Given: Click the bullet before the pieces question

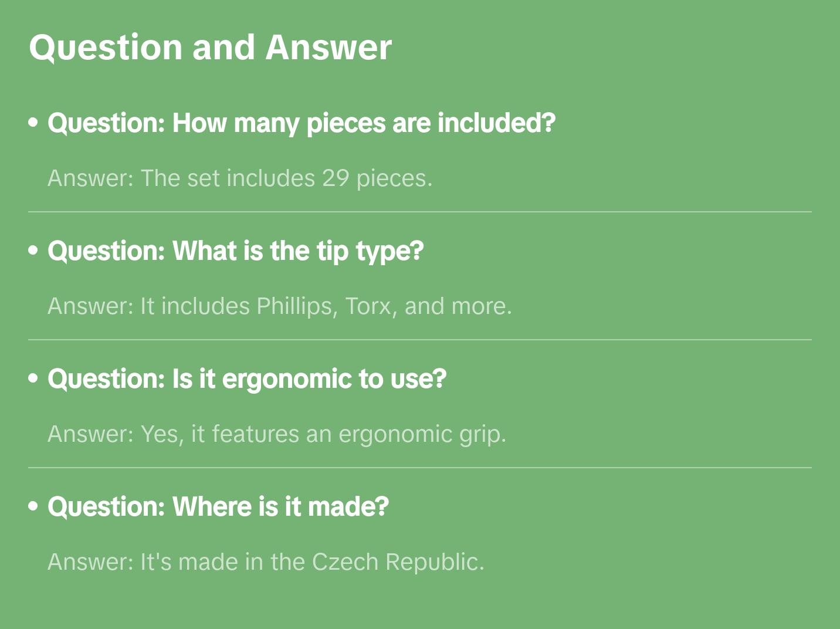Looking at the screenshot, I should pos(33,123).
